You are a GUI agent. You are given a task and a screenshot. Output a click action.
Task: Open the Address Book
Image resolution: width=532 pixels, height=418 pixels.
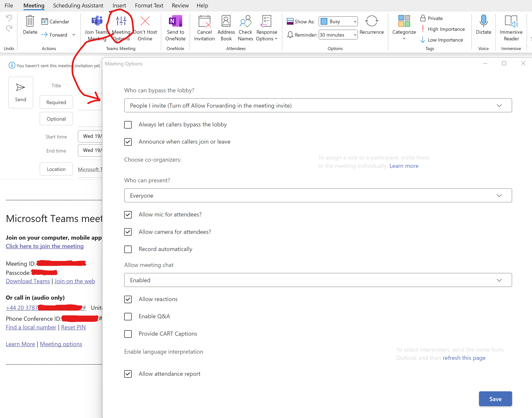pos(226,21)
